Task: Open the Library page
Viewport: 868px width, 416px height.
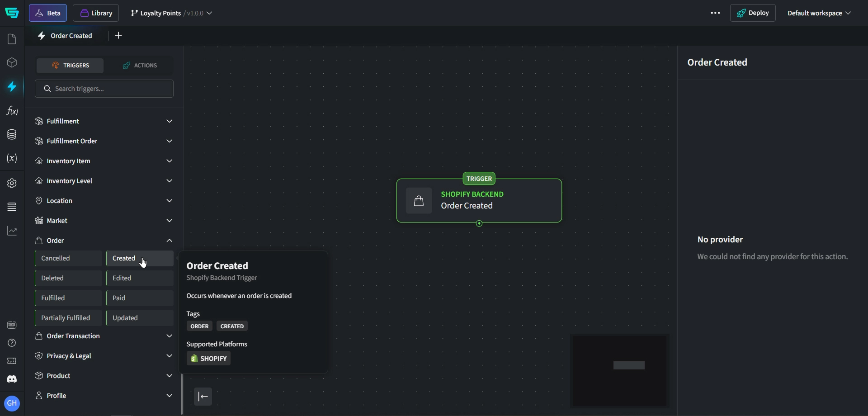Action: pos(96,13)
